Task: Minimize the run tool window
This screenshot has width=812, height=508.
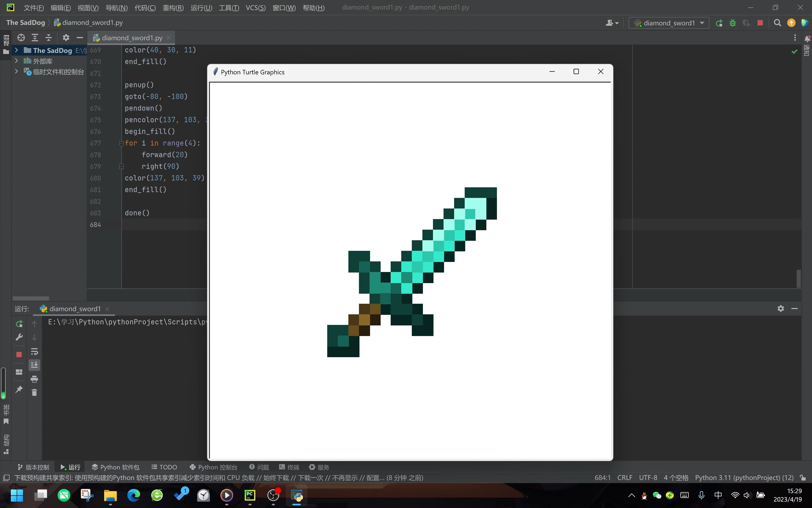Action: click(795, 309)
